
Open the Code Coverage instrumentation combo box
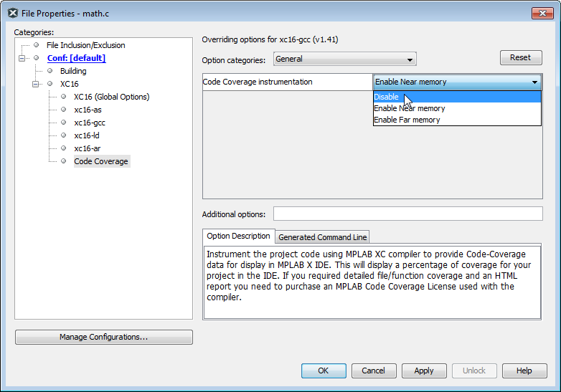coord(457,82)
